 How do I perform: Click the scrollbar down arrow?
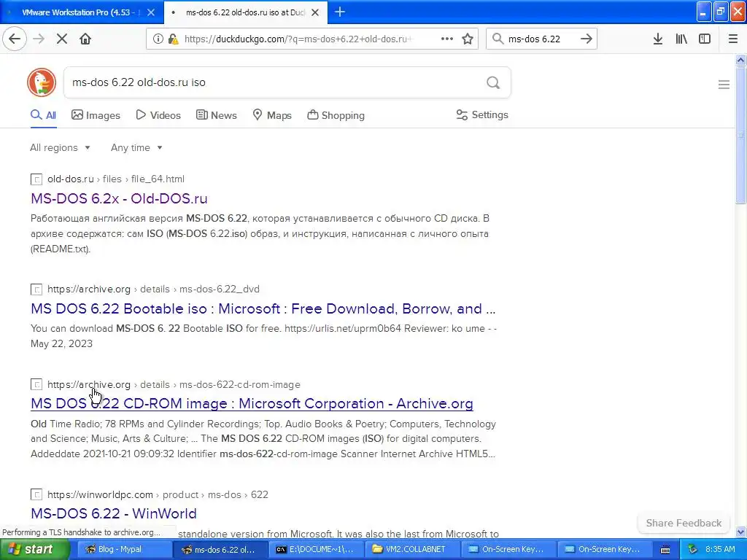[741, 532]
